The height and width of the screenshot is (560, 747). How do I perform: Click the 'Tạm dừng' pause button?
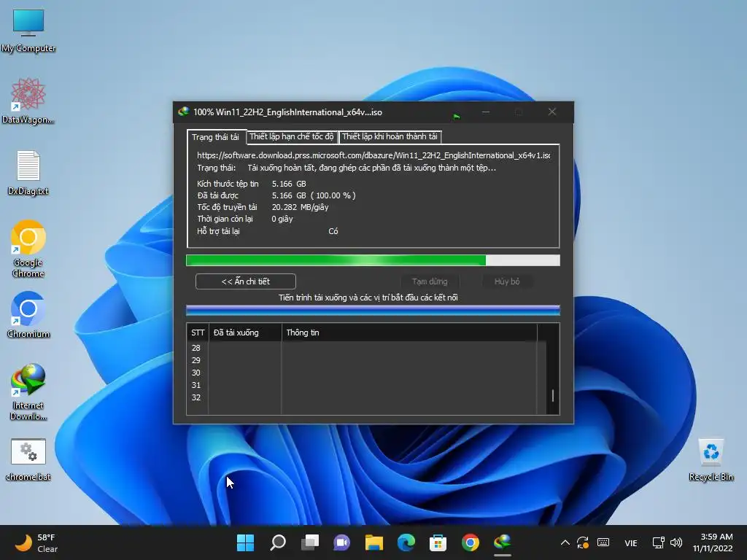point(430,281)
